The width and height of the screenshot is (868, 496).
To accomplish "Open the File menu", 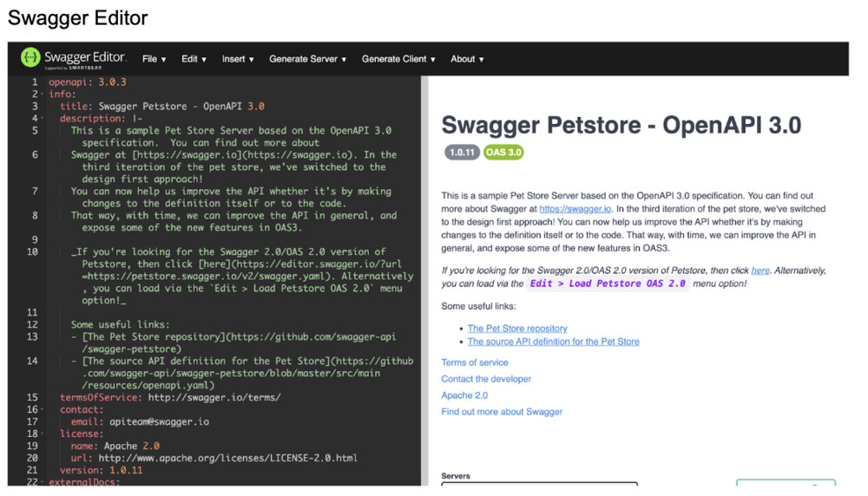I will click(x=154, y=59).
